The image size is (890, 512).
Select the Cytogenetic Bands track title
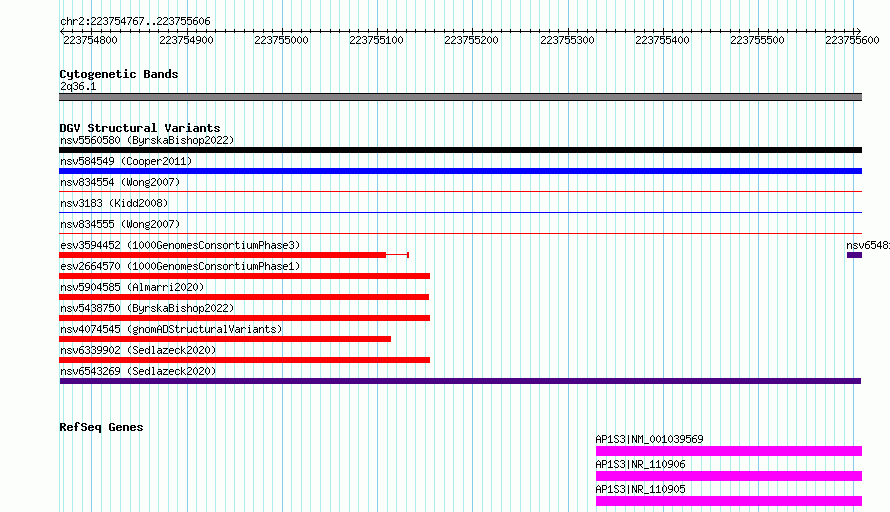[119, 74]
